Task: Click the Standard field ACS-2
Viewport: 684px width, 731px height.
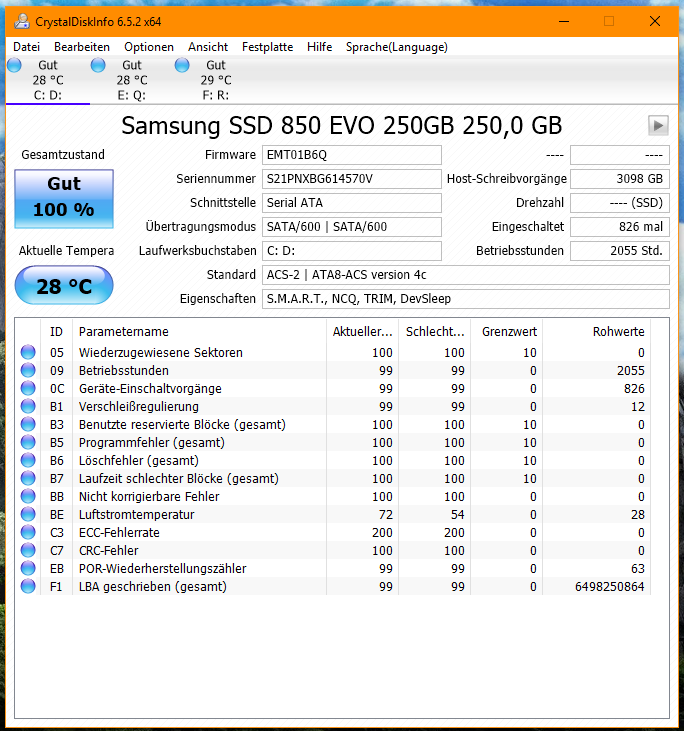Action: point(466,275)
